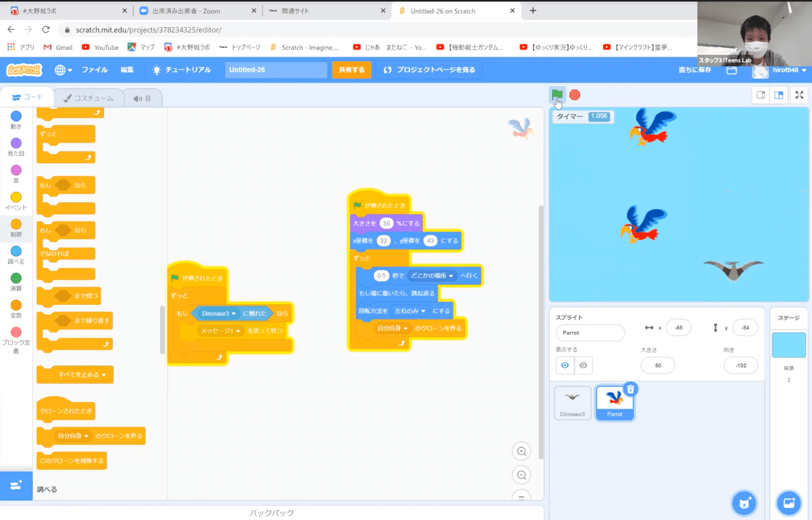This screenshot has width=812, height=520.
Task: Select 調べる sensing block category
Action: point(16,255)
